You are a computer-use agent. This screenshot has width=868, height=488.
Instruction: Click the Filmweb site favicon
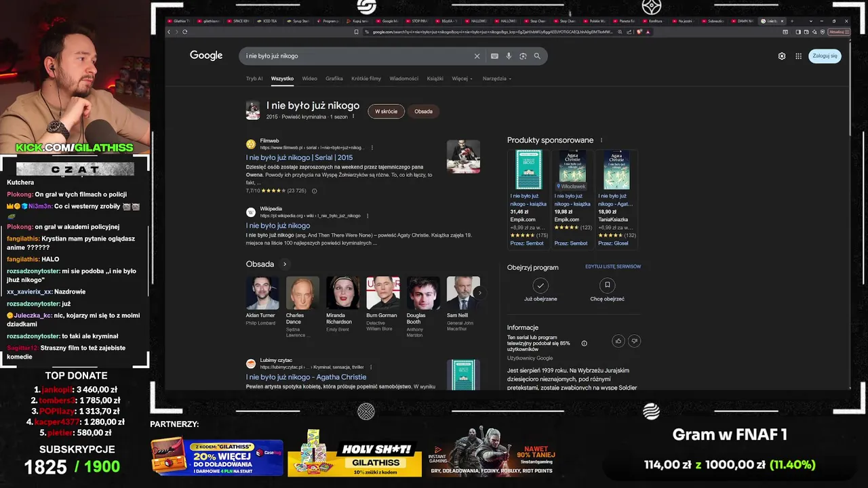click(251, 144)
